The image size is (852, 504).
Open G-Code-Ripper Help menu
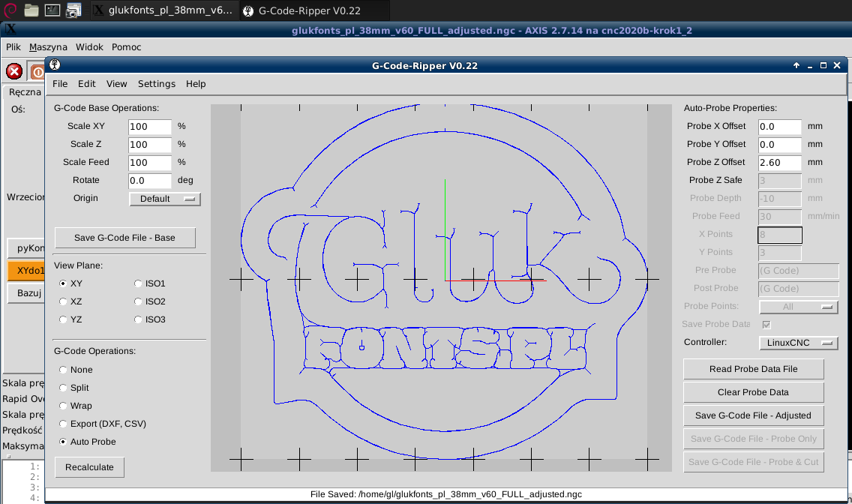tap(196, 84)
